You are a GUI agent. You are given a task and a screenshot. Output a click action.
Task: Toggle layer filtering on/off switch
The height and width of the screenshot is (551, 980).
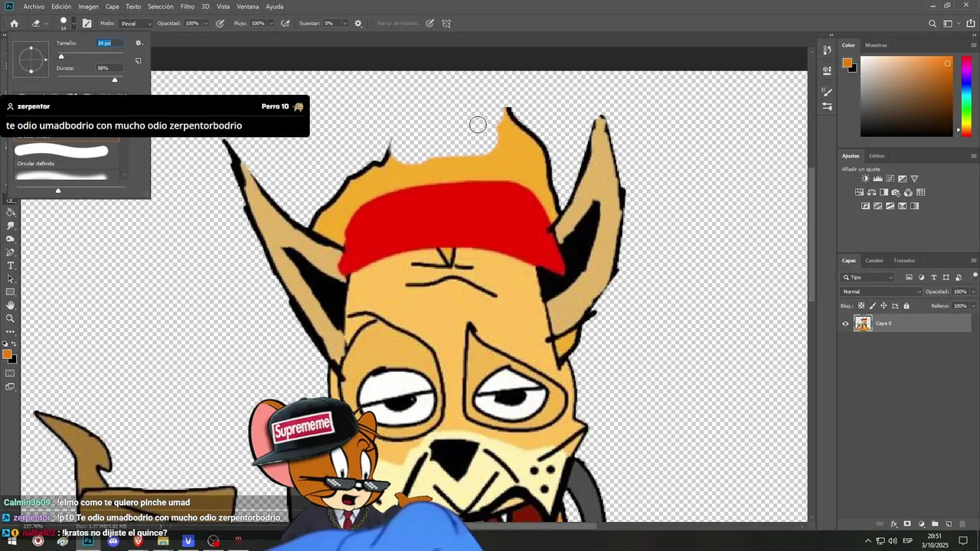click(975, 275)
